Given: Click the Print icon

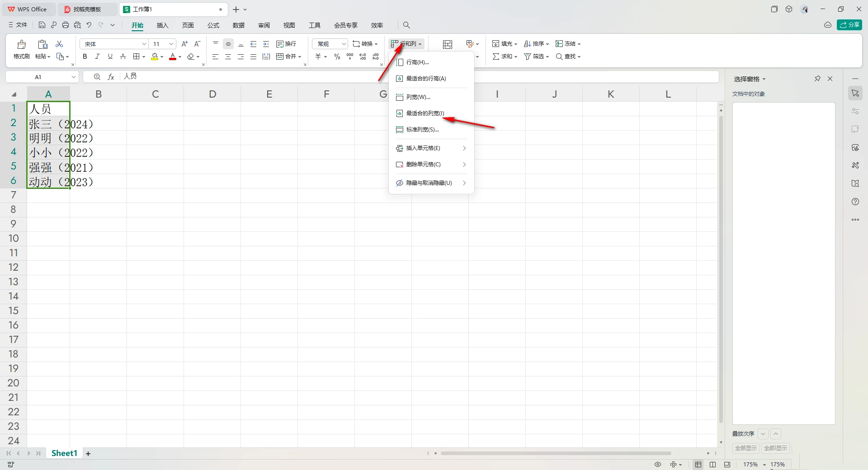Looking at the screenshot, I should (x=66, y=25).
